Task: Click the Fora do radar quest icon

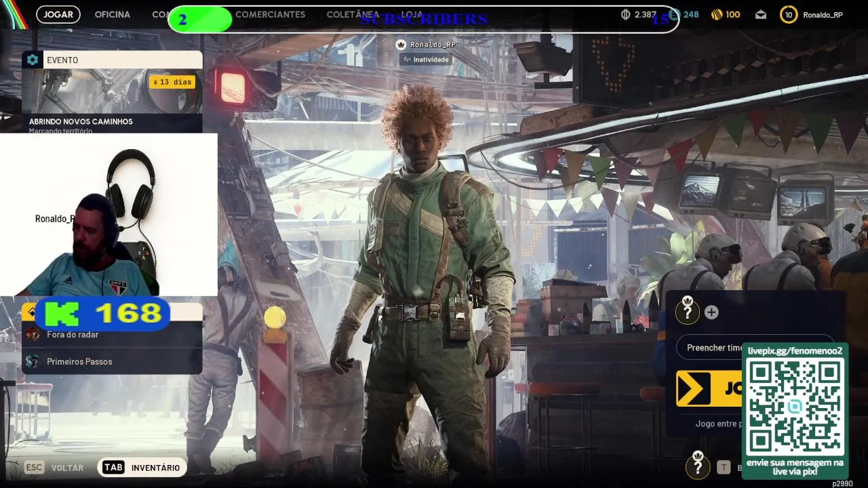Action: coord(33,335)
